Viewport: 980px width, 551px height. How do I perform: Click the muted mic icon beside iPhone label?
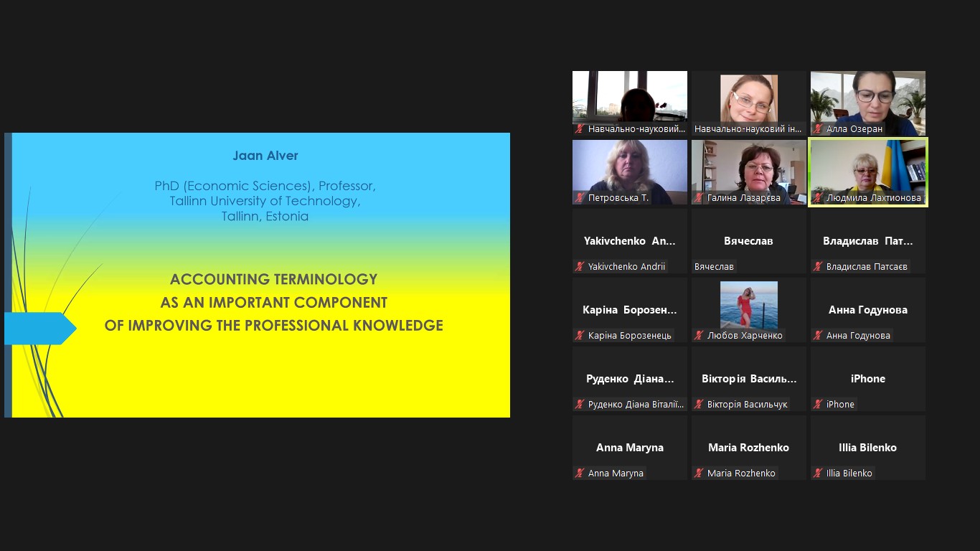click(818, 405)
